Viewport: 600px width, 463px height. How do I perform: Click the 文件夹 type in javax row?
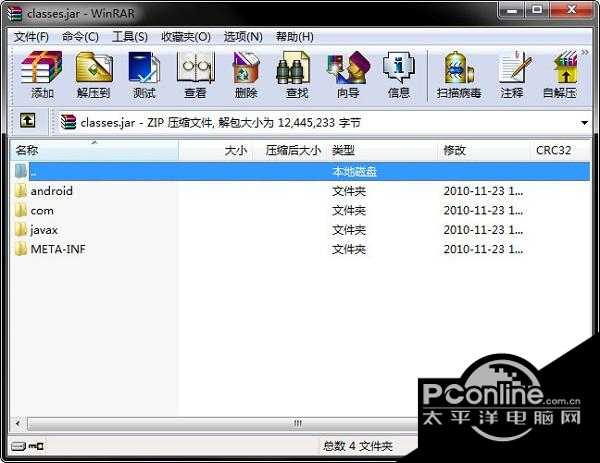349,230
